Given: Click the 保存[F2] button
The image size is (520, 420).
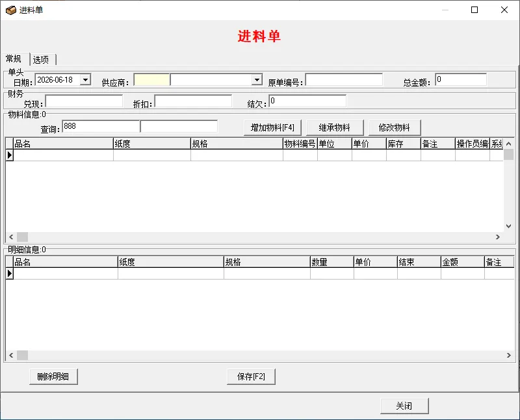Looking at the screenshot, I should click(x=251, y=376).
